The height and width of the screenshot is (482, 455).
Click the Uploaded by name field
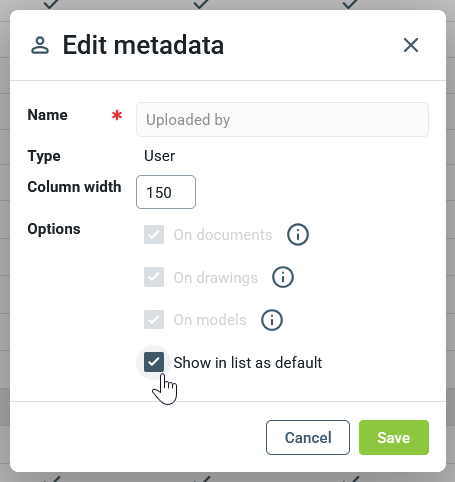point(282,119)
